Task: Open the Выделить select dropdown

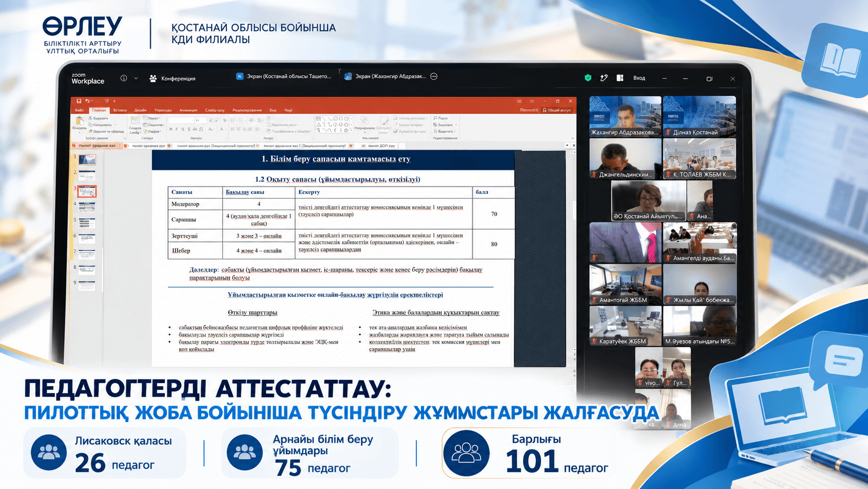Action: 444,131
